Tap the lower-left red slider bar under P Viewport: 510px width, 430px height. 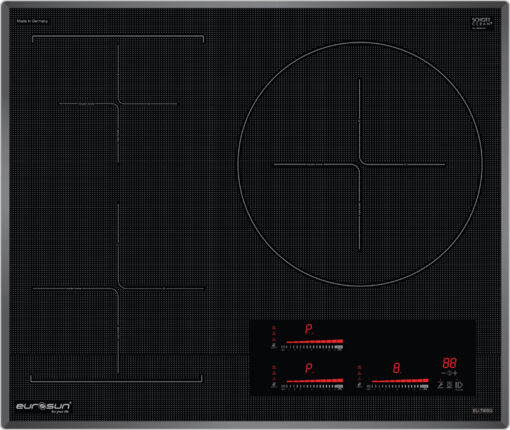(x=314, y=381)
